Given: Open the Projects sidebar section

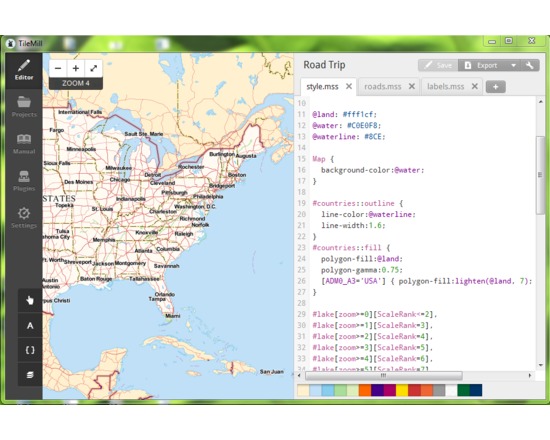Looking at the screenshot, I should pos(24,107).
